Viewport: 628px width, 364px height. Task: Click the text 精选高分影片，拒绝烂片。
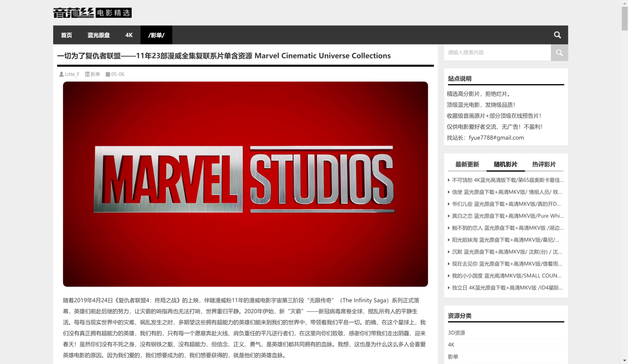[478, 94]
